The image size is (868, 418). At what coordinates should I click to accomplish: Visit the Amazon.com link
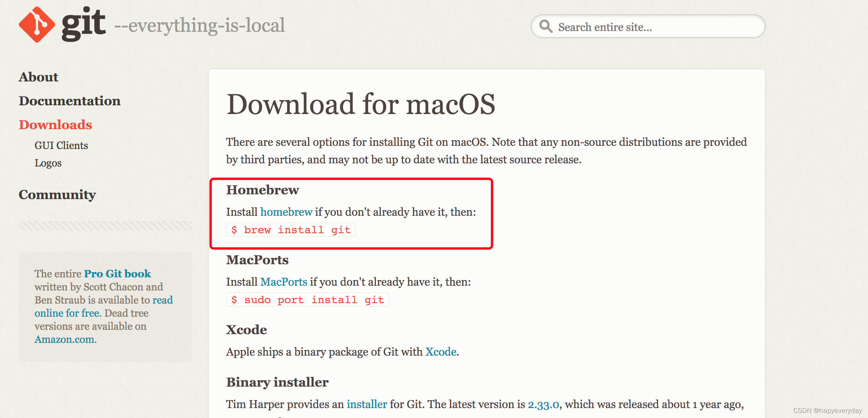click(x=65, y=339)
